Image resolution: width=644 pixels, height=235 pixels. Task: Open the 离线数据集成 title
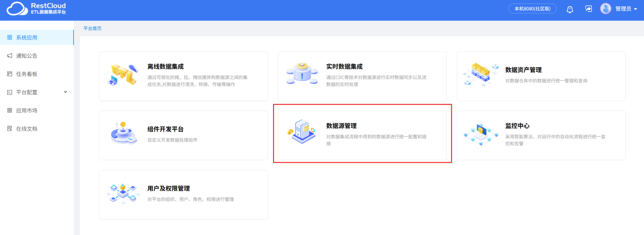(165, 66)
